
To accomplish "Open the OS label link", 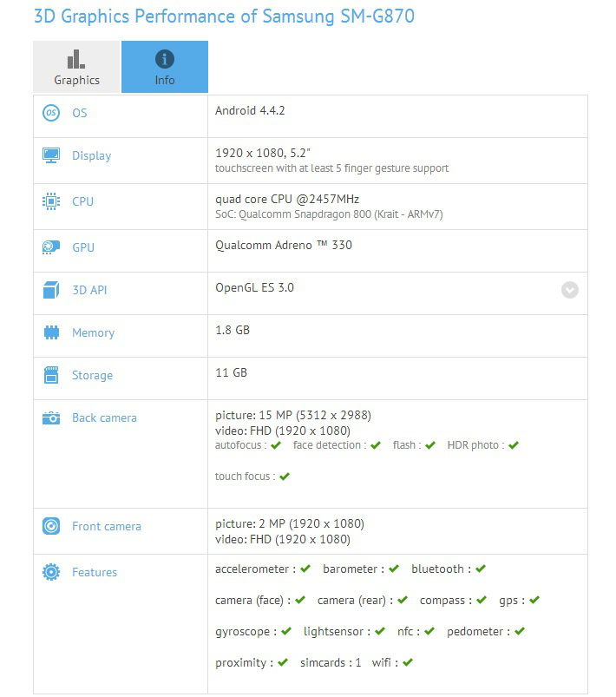I will 80,113.
